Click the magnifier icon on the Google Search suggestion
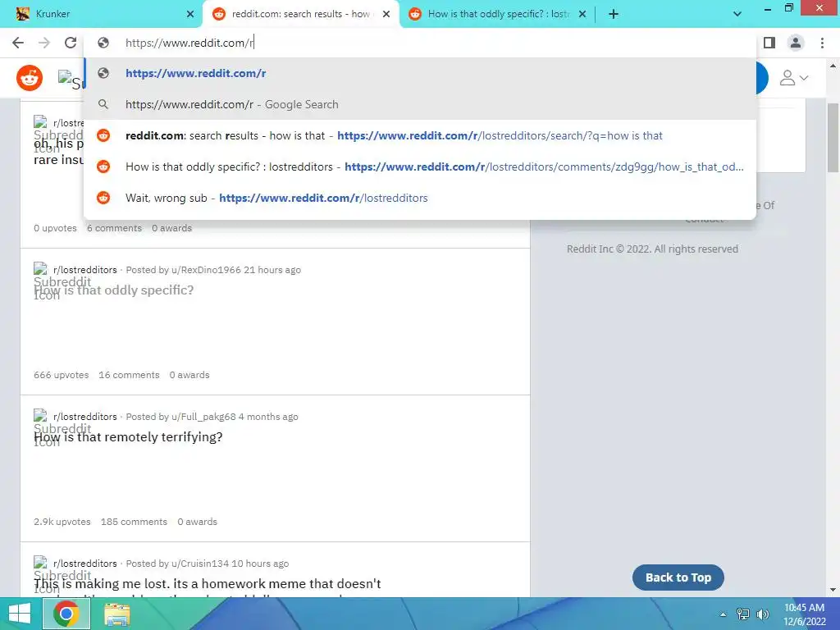 coord(103,104)
